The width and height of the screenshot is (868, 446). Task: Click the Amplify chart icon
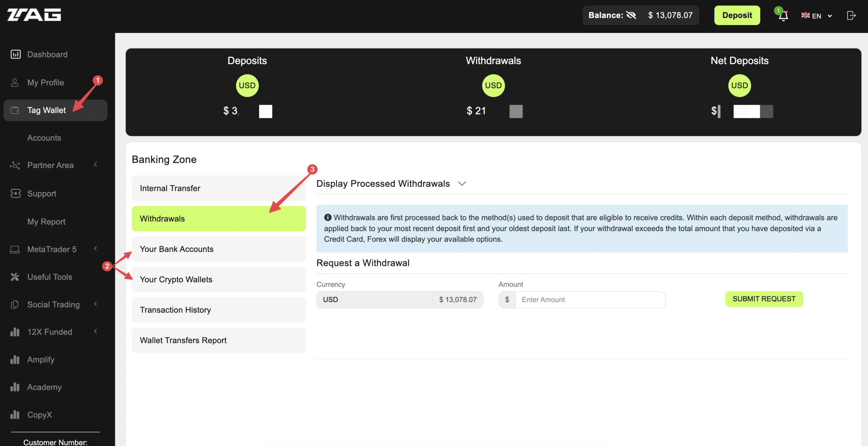[15, 360]
